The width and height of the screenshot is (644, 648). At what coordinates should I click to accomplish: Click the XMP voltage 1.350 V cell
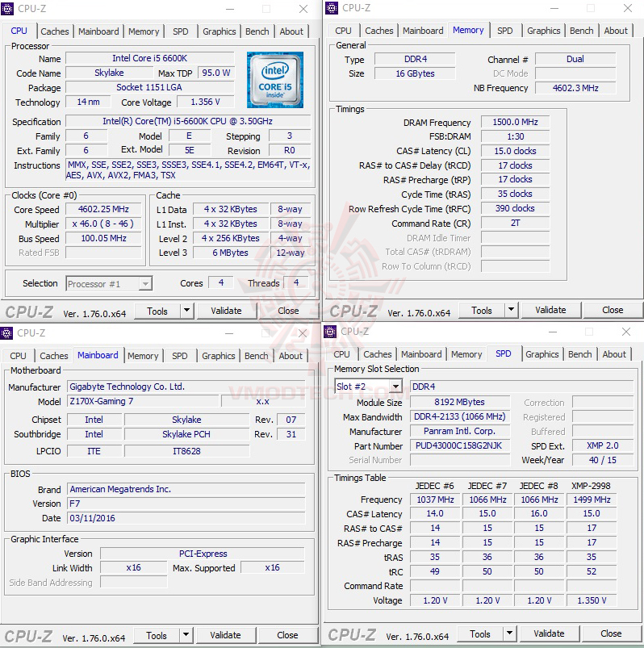592,600
